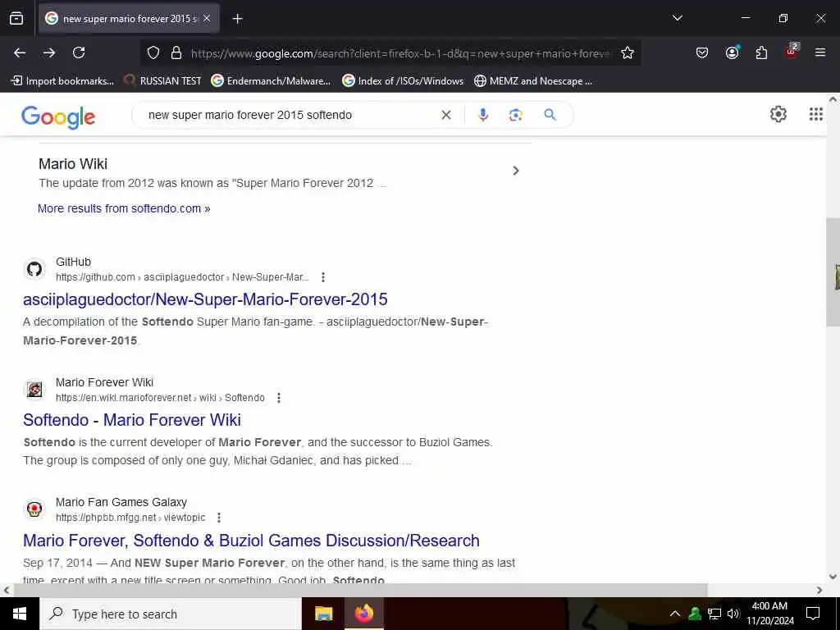
Task: View site security padlock info
Action: click(x=176, y=52)
